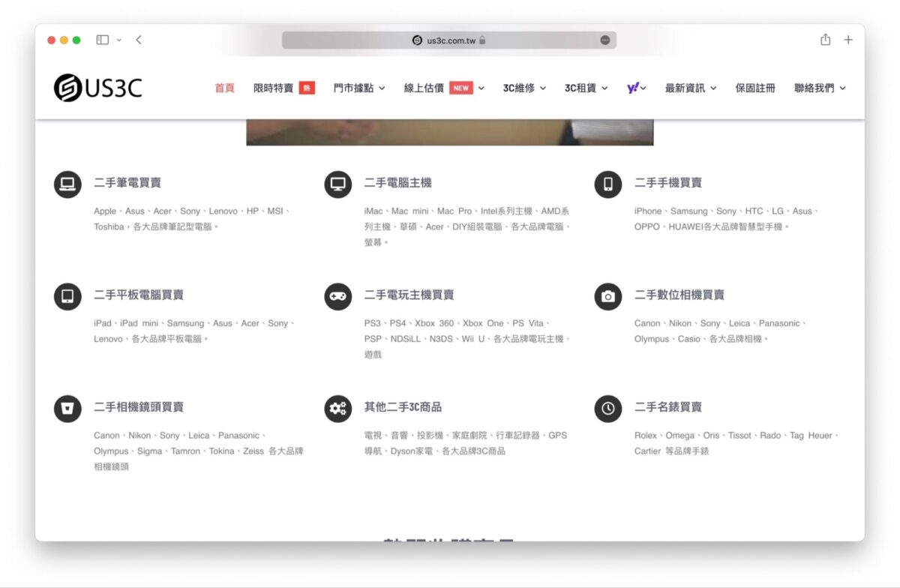900x588 pixels.
Task: Go back with the Safari back arrow
Action: click(x=139, y=40)
